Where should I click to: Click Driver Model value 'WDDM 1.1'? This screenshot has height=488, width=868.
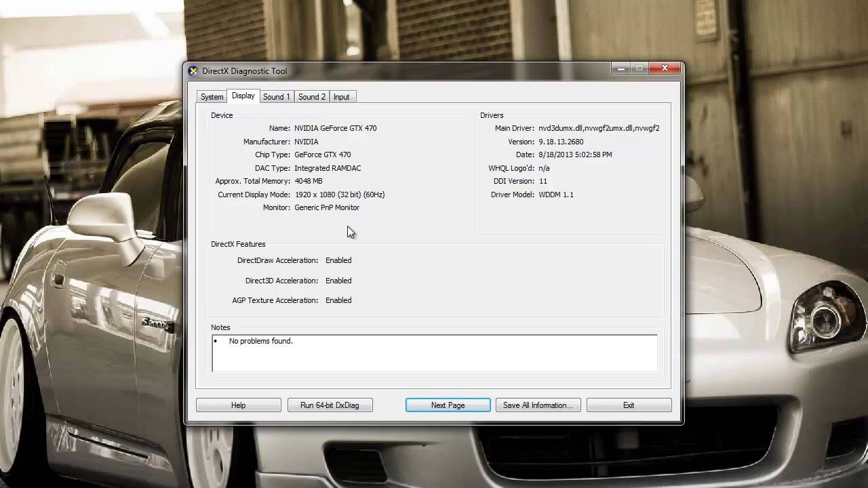555,195
